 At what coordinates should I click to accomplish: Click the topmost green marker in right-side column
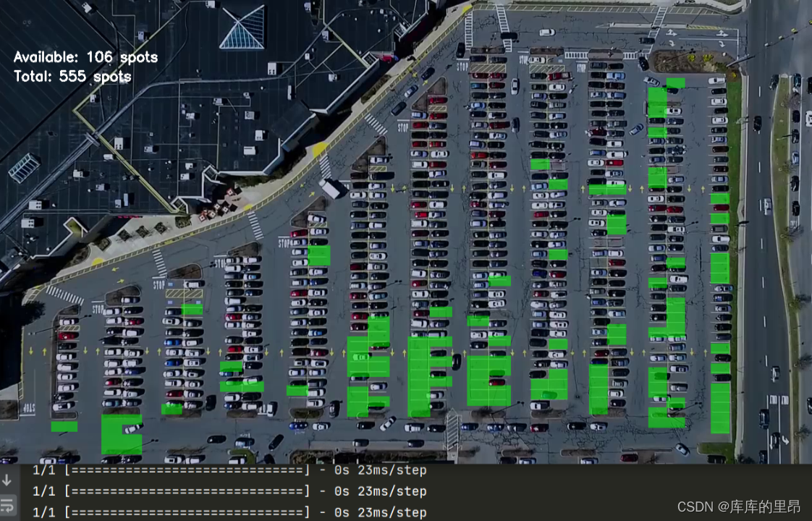[x=675, y=82]
